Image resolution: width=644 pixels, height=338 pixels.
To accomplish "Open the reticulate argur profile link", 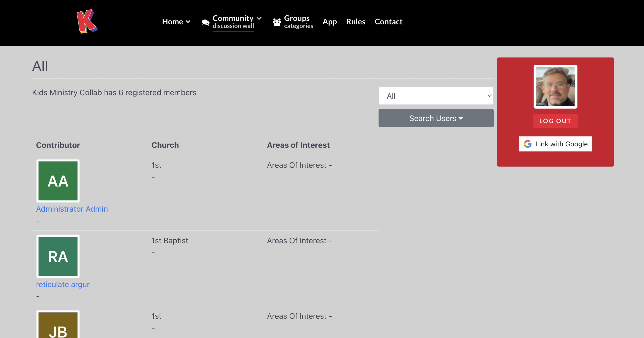I will [x=63, y=284].
